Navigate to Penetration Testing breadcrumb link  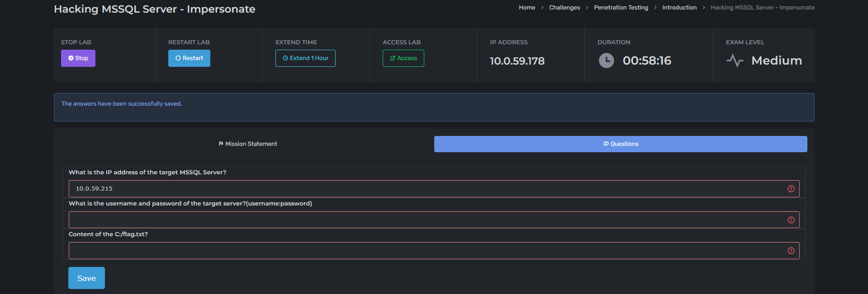621,8
